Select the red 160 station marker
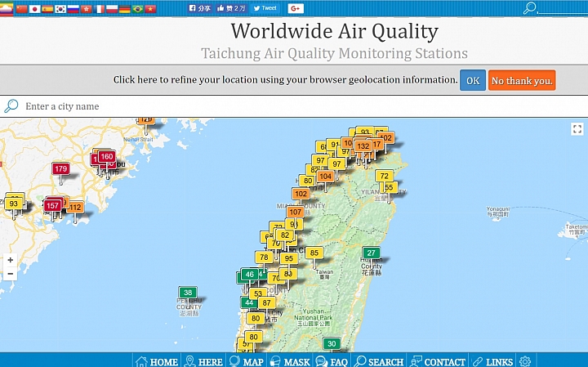Viewport: 588px width, 367px height. pyautogui.click(x=106, y=156)
